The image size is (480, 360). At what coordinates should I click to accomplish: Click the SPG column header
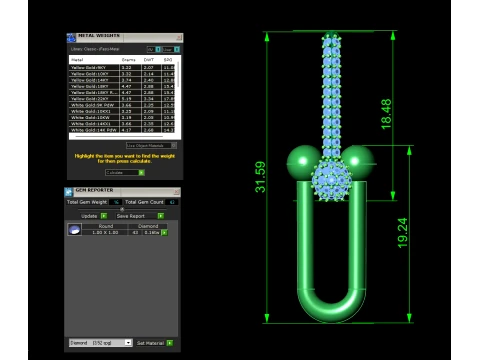click(168, 60)
